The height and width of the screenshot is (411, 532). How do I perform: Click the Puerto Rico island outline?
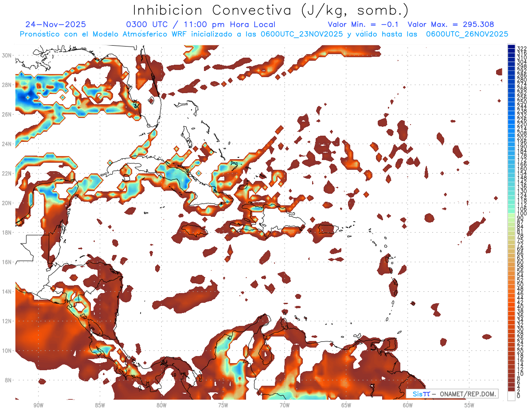[326, 229]
